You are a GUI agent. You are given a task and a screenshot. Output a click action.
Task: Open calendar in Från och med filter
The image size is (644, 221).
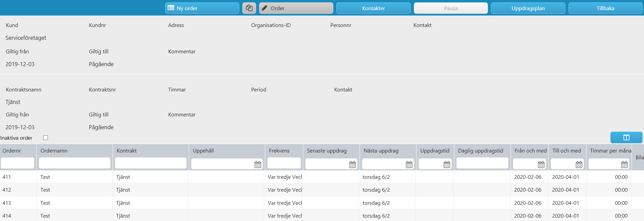click(x=541, y=164)
